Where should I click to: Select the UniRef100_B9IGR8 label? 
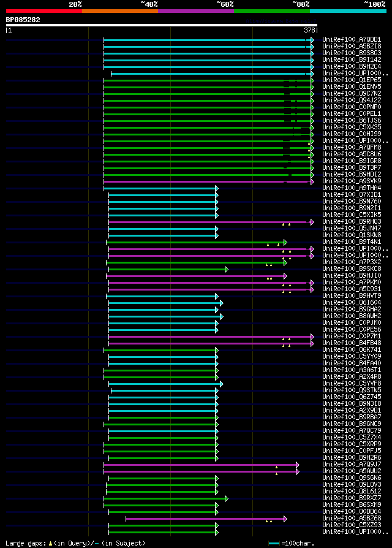(352, 161)
